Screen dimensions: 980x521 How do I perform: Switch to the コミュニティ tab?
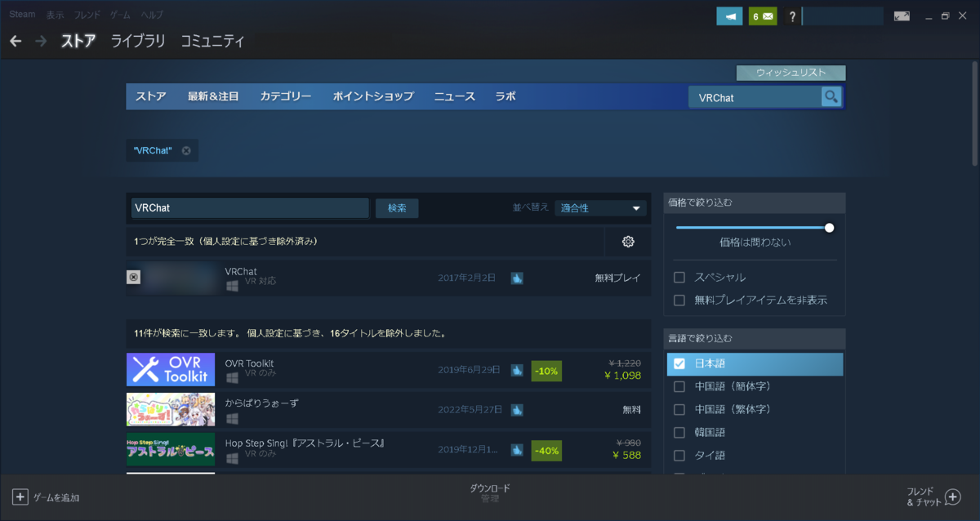point(212,41)
